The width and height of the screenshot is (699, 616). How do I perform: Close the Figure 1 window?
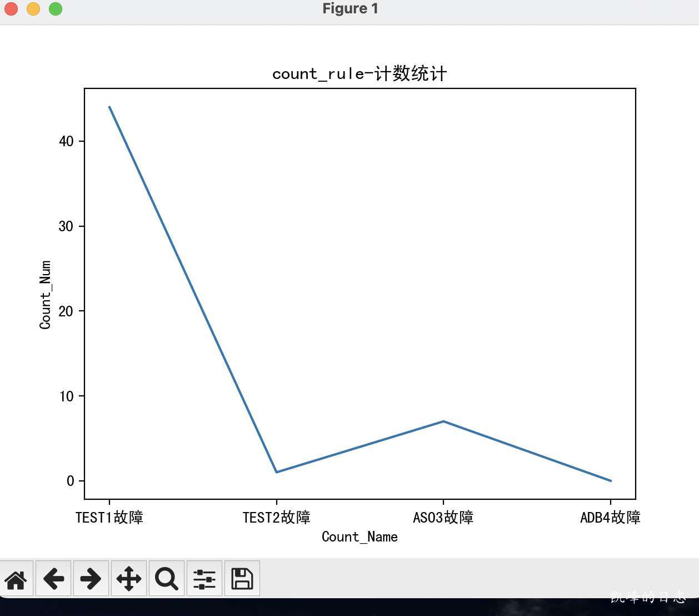click(x=11, y=9)
